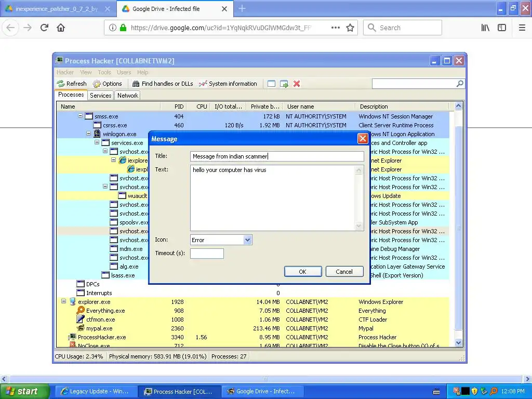The image size is (532, 399).
Task: Click OK in the Message dialog
Action: click(303, 271)
